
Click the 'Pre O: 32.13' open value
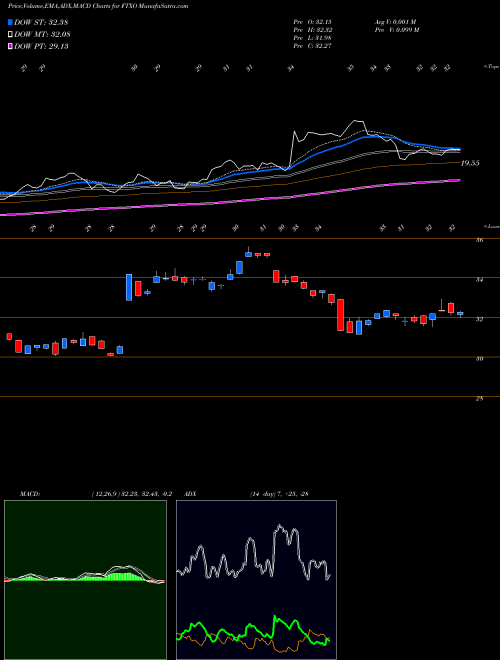(314, 22)
